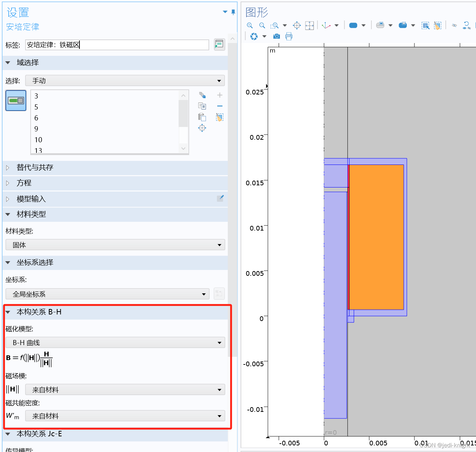This screenshot has width=476, height=452.
Task: Open the 磁场模 ||H|| 来自材料 dropdown
Action: [x=125, y=390]
